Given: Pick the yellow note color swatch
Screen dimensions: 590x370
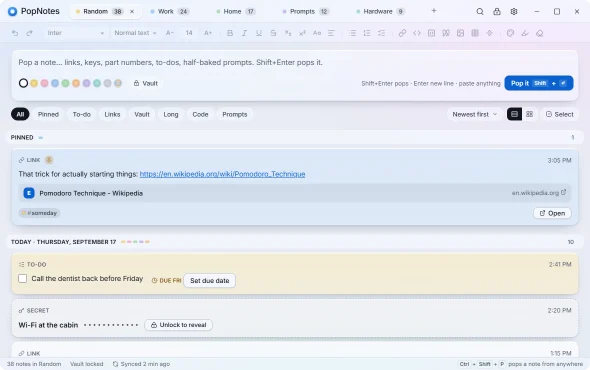Looking at the screenshot, I should 34,83.
